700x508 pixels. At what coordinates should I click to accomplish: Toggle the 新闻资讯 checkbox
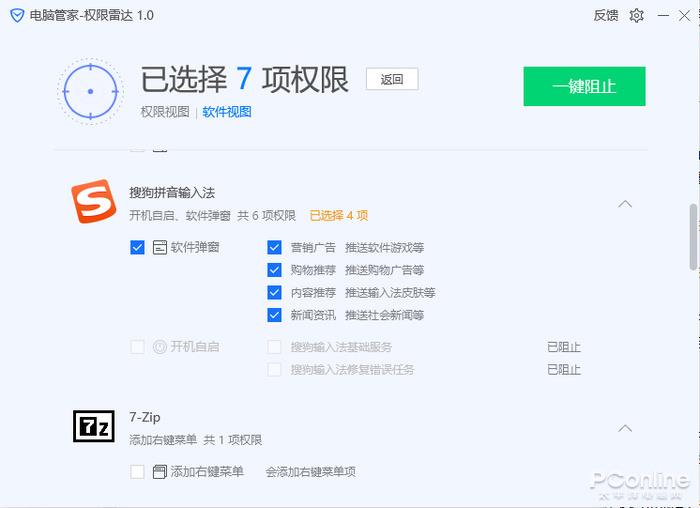274,315
